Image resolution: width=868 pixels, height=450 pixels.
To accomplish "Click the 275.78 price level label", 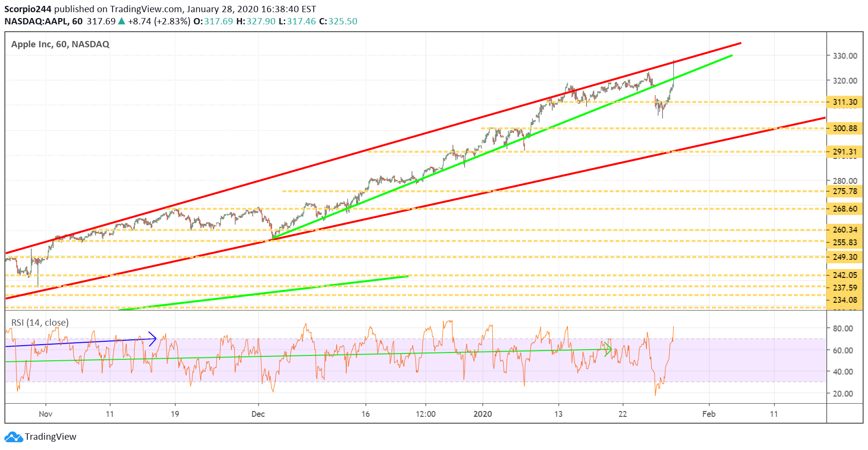I will [845, 192].
